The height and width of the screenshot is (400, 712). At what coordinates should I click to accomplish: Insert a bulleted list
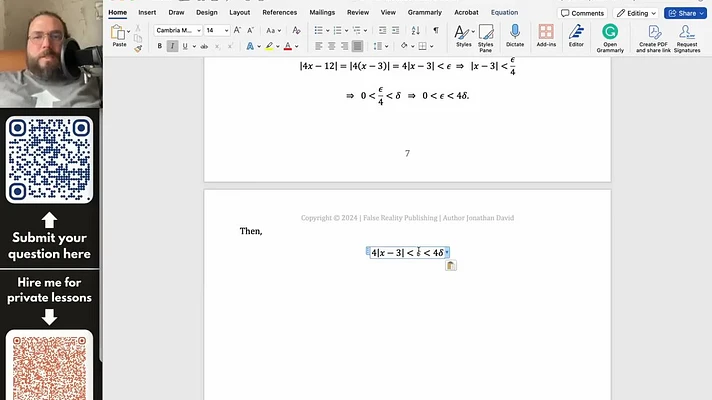pos(318,30)
